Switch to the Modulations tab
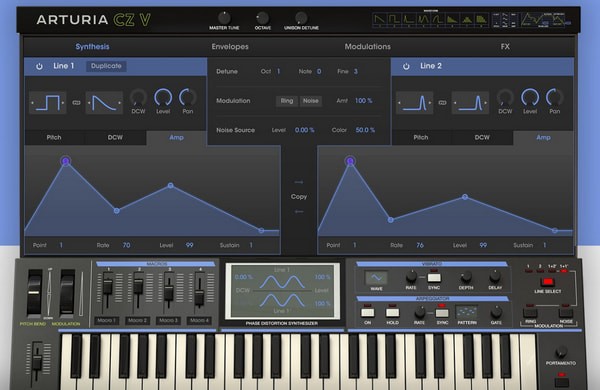This screenshot has width=600, height=390. [367, 47]
